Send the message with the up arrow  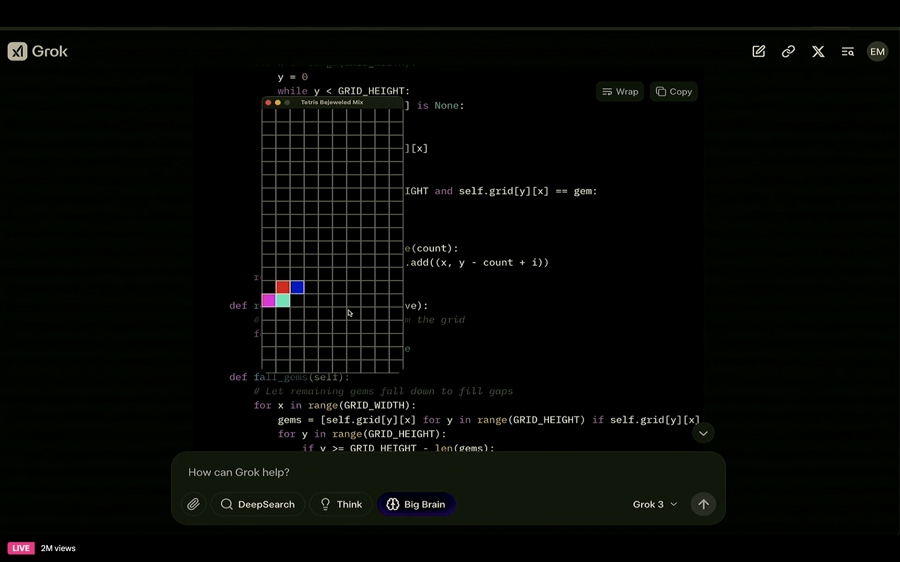point(703,504)
